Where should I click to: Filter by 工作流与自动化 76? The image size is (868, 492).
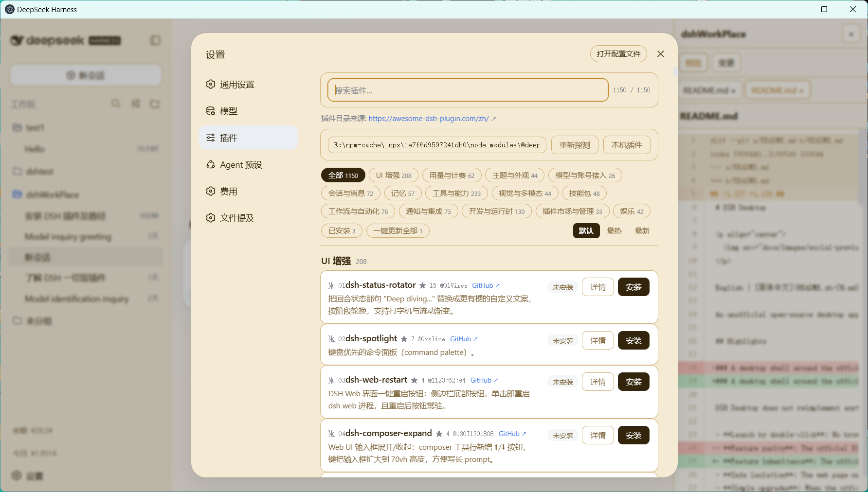(x=358, y=211)
